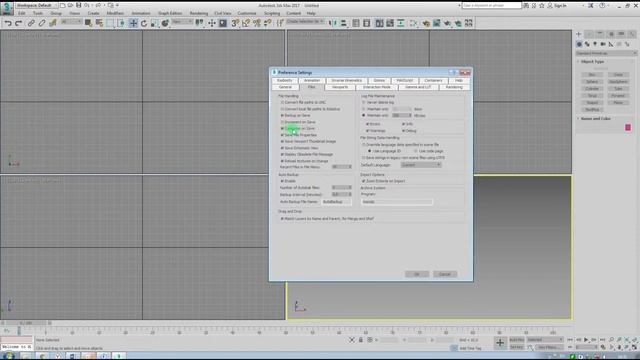Click the Mirror tool icon

tap(333, 23)
